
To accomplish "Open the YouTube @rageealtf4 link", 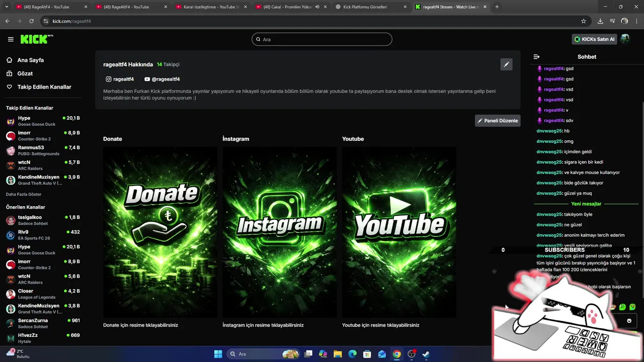I will point(162,79).
